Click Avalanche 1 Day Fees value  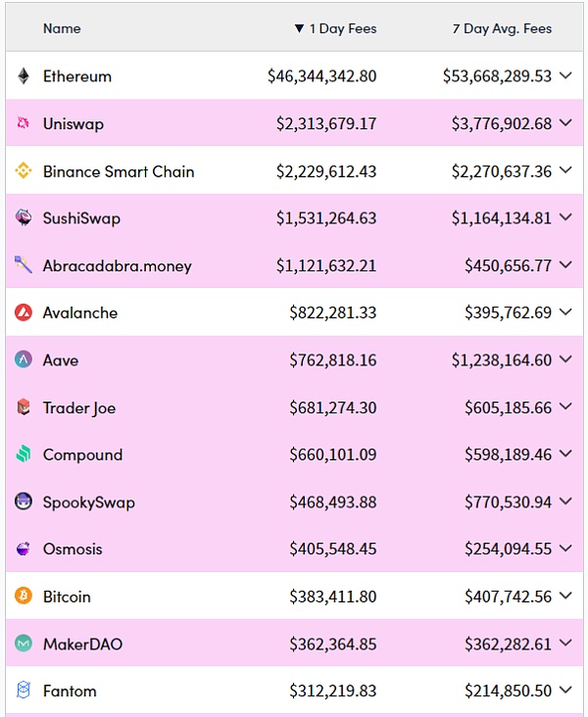[332, 313]
